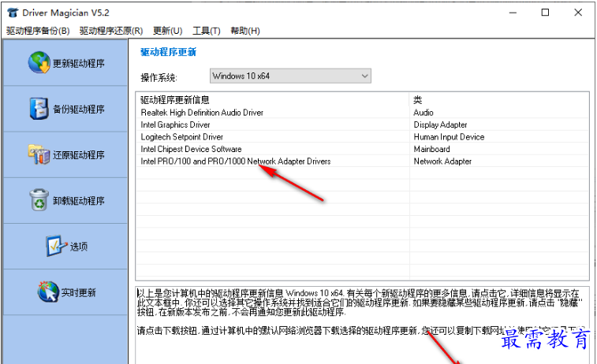
Task: Click the Network Adapter class cell
Action: coord(442,162)
